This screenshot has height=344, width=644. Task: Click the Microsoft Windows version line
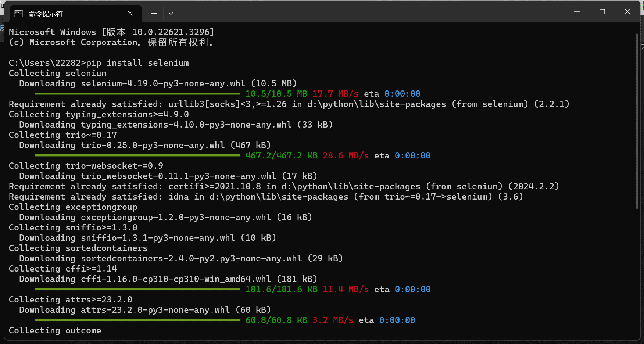[112, 32]
